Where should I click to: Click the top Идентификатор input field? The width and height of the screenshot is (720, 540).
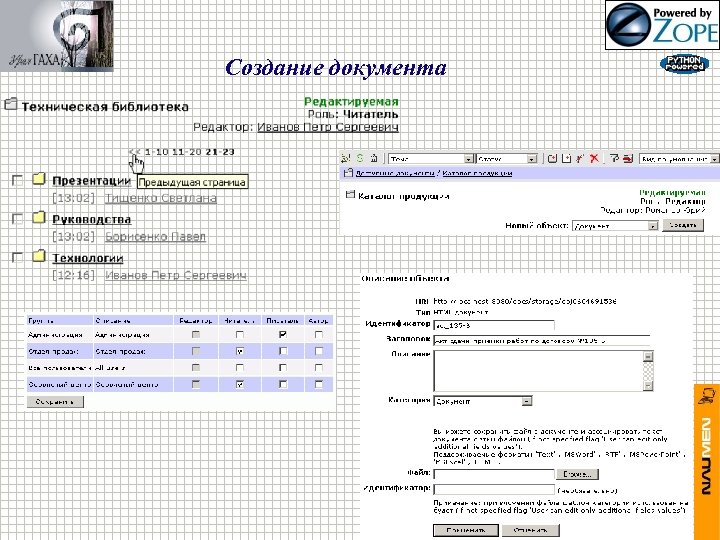494,325
